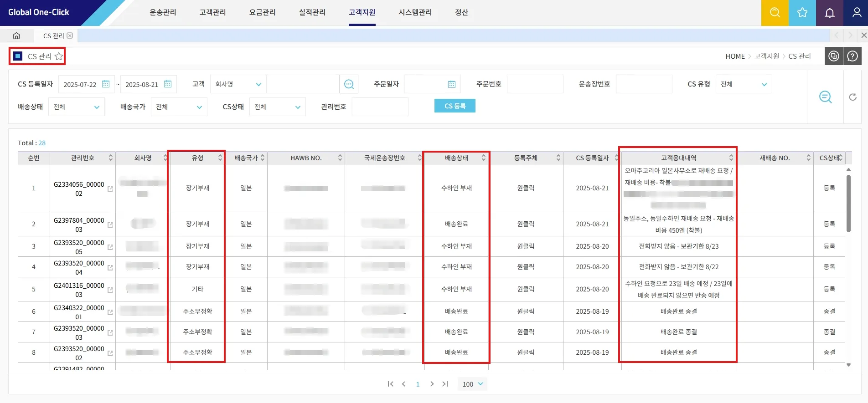This screenshot has width=868, height=403.
Task: Add CS 관리 page to favorites star
Action: click(x=59, y=56)
